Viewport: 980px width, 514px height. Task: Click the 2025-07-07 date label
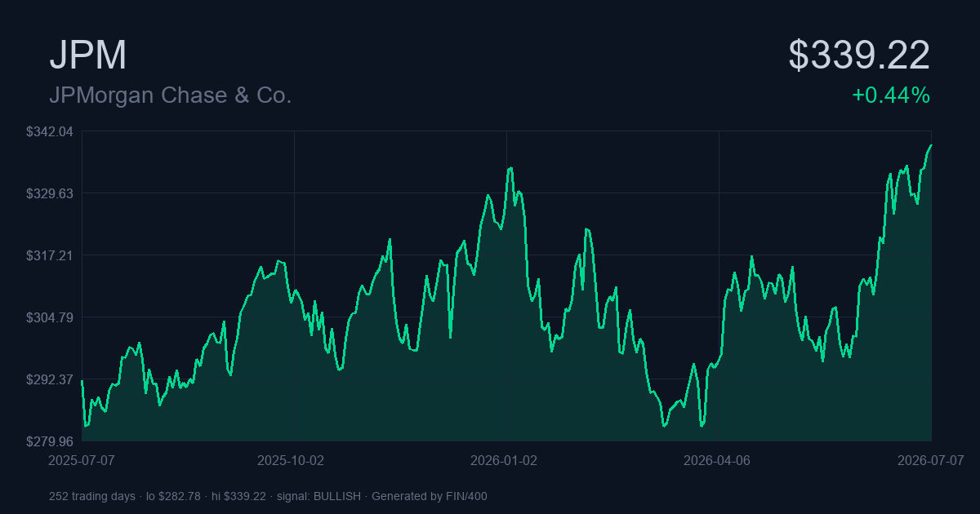[x=82, y=460]
